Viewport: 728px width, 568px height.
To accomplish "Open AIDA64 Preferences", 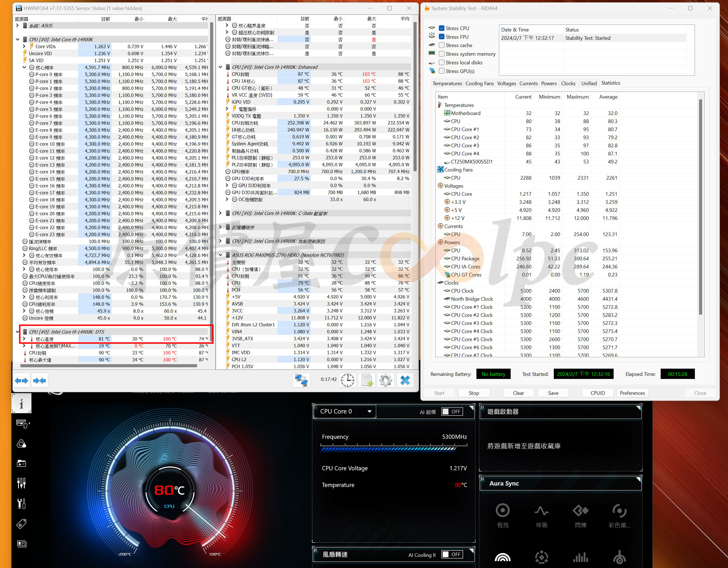I will click(x=632, y=393).
